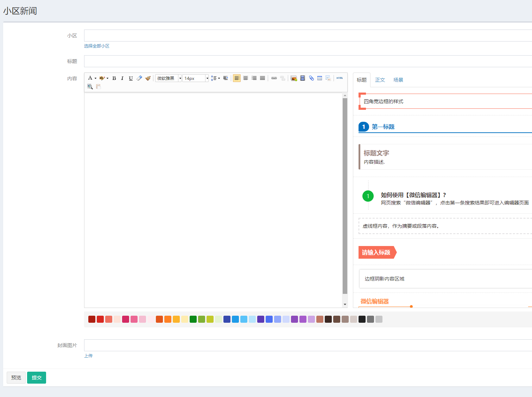Insert the 第一标题 numbered heading template
Image resolution: width=532 pixels, height=397 pixels.
pos(445,127)
